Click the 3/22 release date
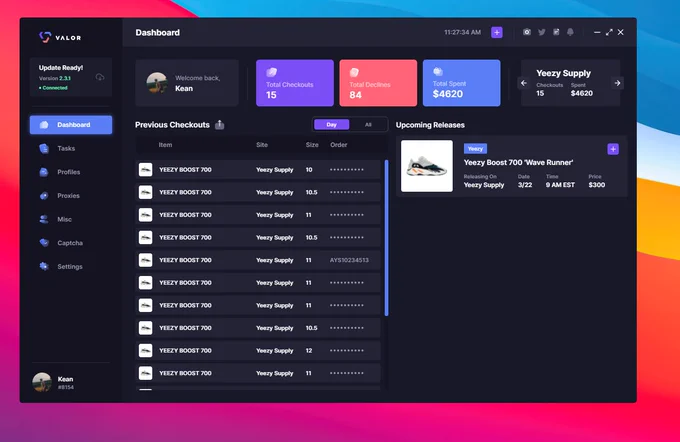This screenshot has height=442, width=680. [525, 185]
